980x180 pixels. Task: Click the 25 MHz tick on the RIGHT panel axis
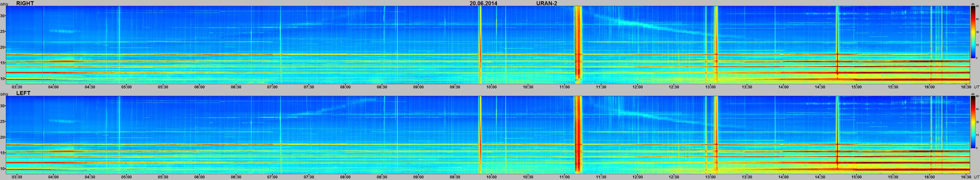[x=3, y=31]
